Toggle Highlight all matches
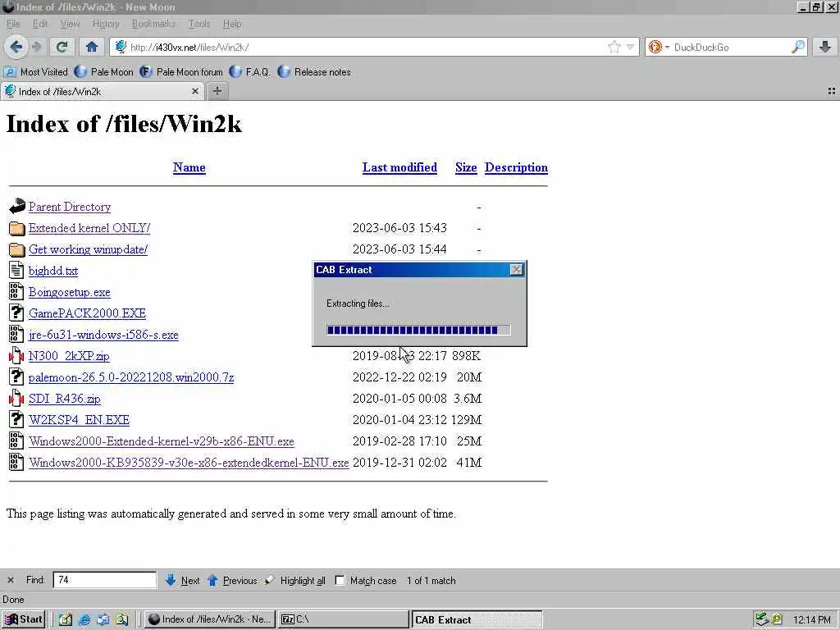The width and height of the screenshot is (840, 630). click(x=295, y=580)
